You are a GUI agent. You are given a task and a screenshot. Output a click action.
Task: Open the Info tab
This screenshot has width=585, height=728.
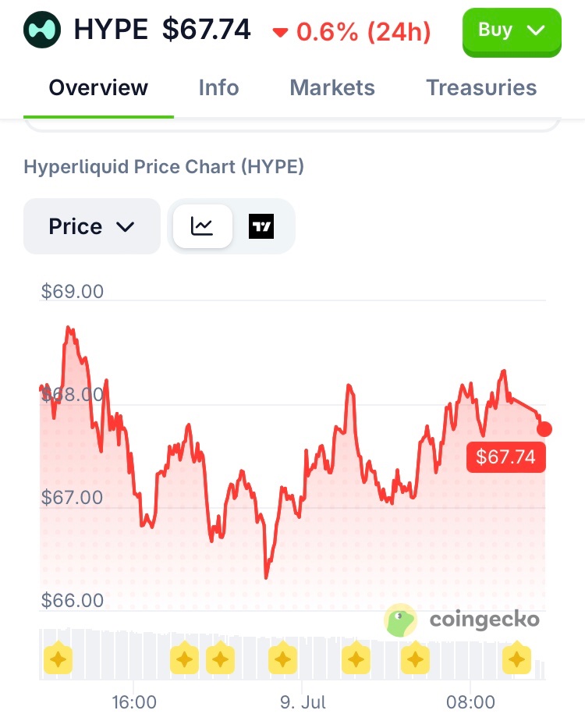point(218,87)
